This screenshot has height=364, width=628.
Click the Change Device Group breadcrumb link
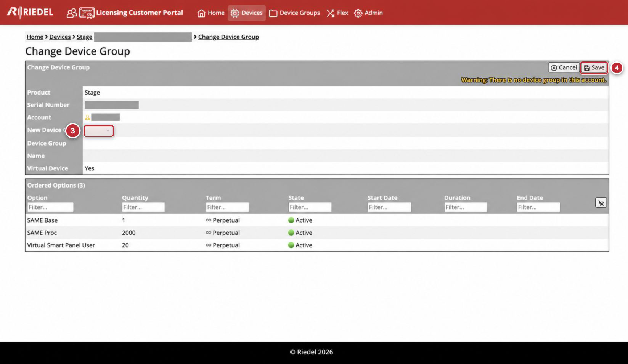pyautogui.click(x=228, y=37)
